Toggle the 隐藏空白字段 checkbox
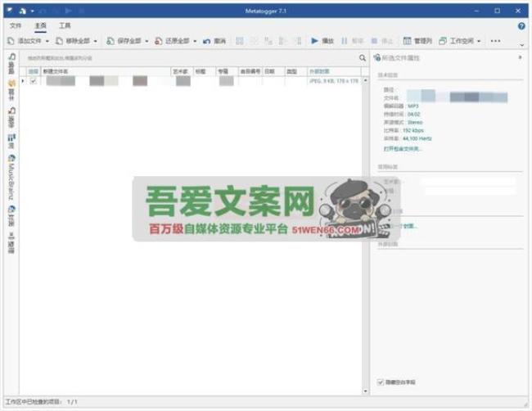The width and height of the screenshot is (532, 411). pos(381,382)
